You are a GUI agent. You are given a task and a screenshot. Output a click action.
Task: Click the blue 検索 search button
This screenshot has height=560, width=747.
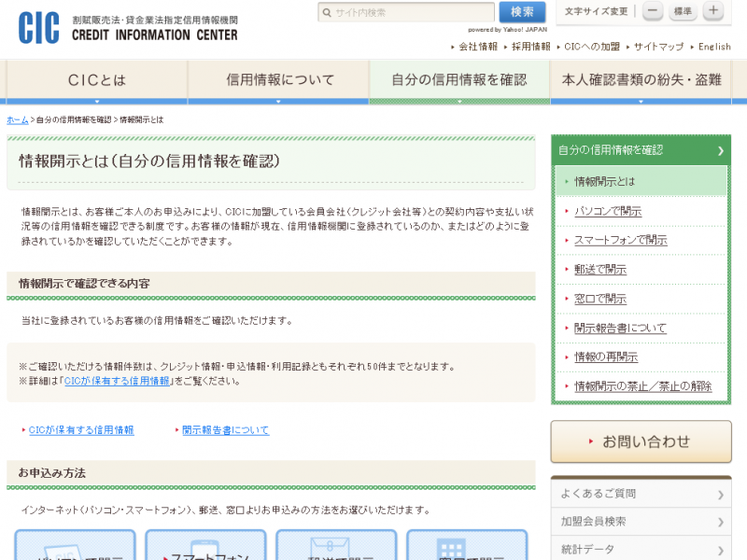pyautogui.click(x=522, y=12)
